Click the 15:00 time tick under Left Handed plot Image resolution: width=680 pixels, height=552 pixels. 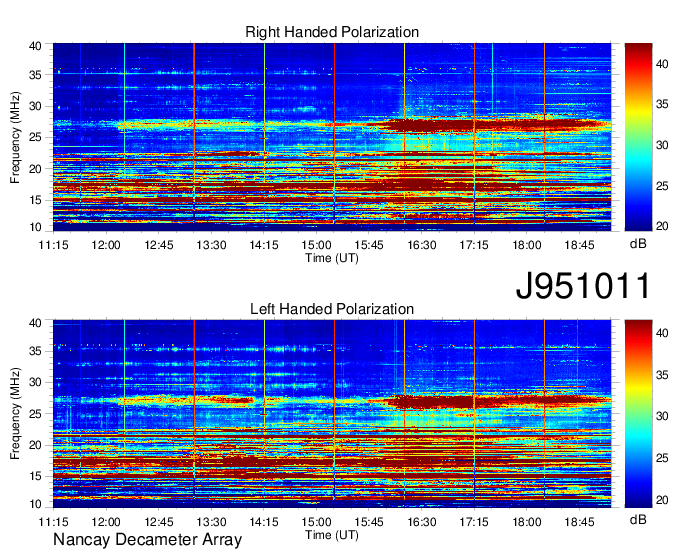(x=317, y=522)
